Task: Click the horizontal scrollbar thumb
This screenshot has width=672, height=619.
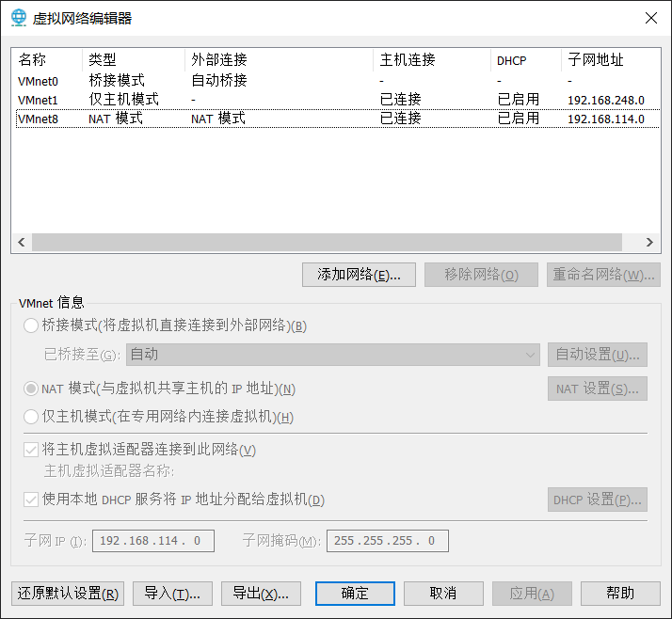Action: click(327, 243)
